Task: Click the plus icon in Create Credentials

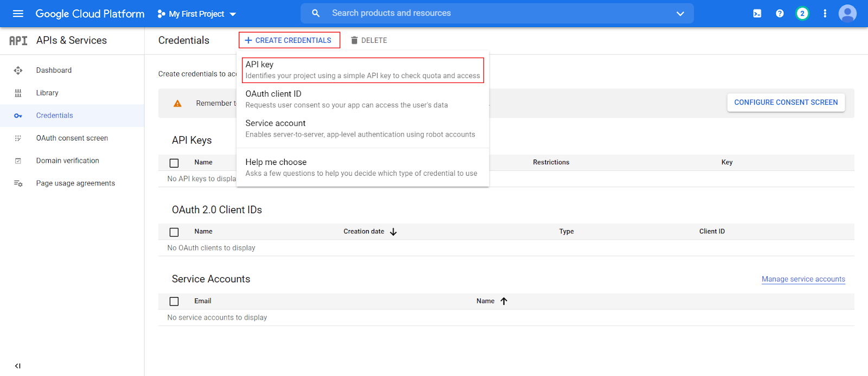Action: pos(248,40)
